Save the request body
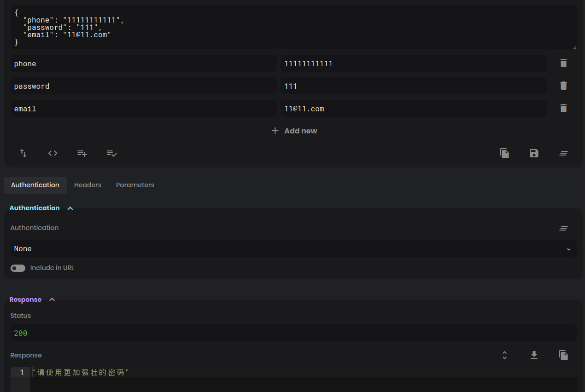Screen dimensions: 585x392 click(534, 153)
